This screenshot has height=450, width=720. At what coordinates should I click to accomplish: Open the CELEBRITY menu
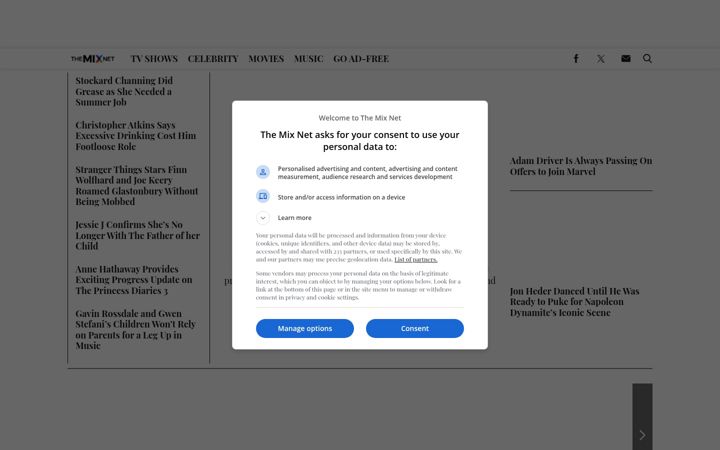coord(213,59)
